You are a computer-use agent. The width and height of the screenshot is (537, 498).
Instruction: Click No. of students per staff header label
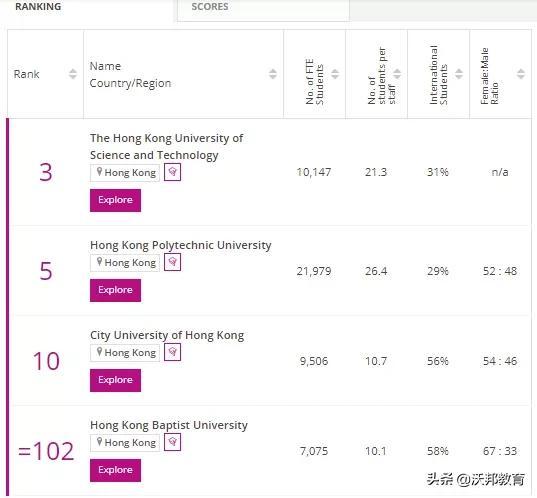pos(381,76)
